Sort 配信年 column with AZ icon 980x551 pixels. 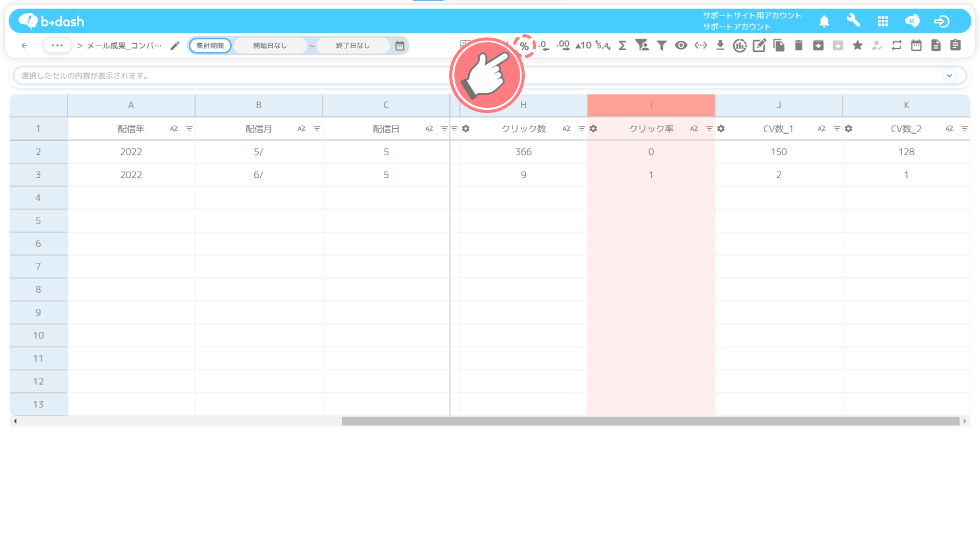click(x=174, y=129)
